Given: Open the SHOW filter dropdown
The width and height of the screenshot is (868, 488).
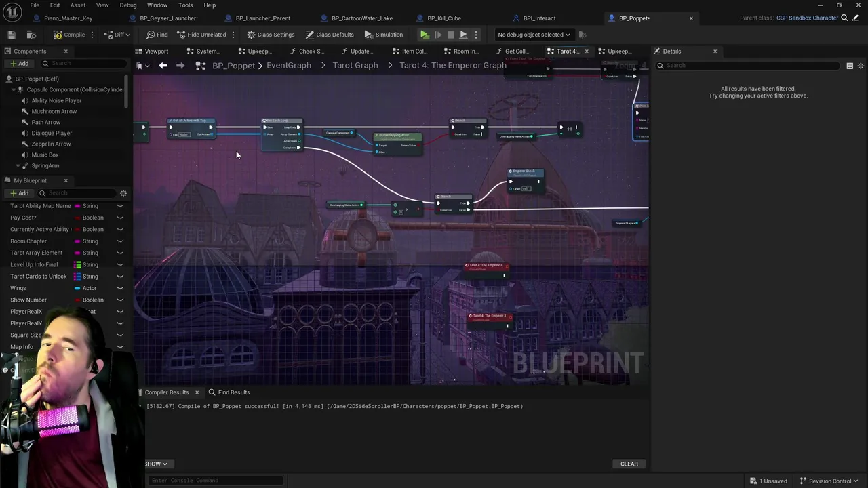Looking at the screenshot, I should point(155,464).
